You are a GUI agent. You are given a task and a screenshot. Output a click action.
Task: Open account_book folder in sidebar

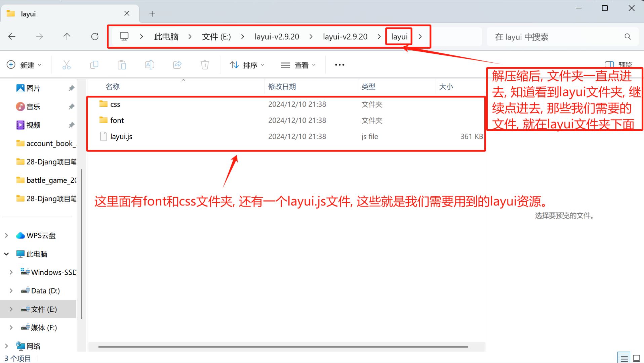46,143
